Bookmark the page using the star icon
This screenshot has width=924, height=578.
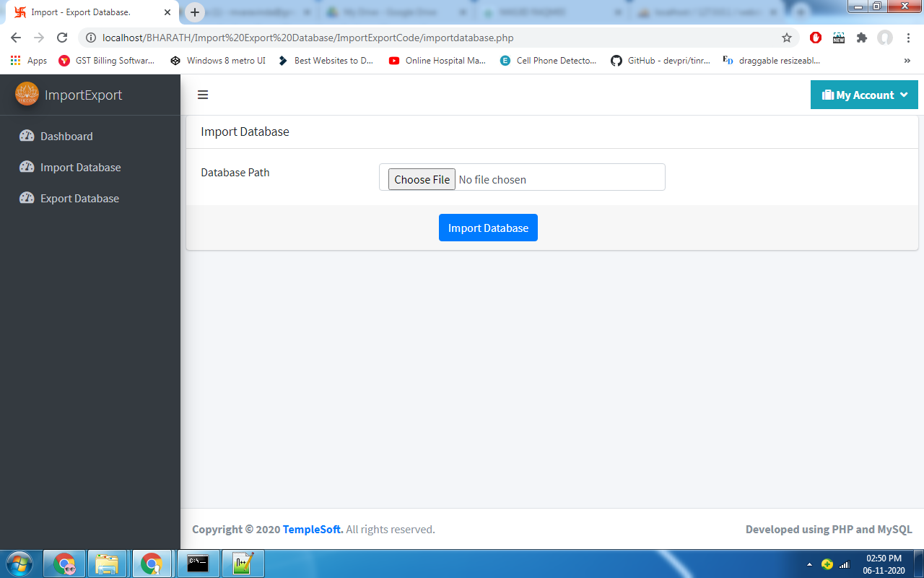click(787, 38)
